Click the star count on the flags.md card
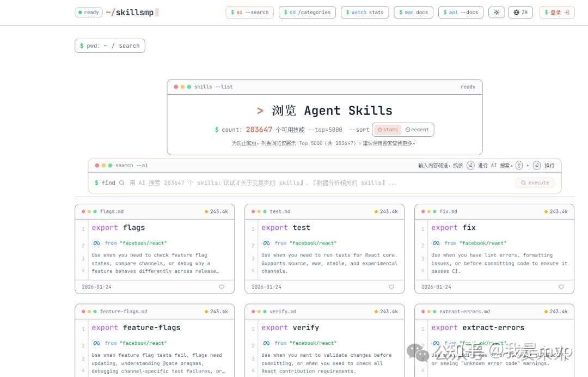 coord(216,211)
